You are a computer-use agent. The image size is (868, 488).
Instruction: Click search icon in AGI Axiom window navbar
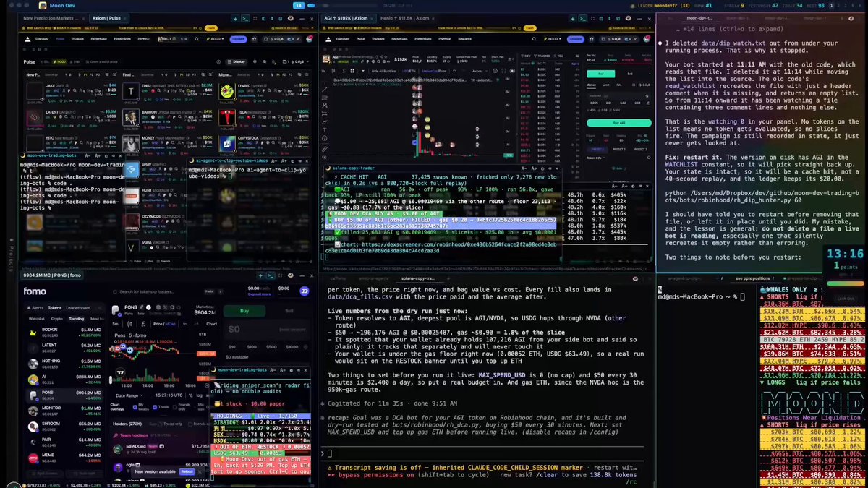pyautogui.click(x=534, y=39)
